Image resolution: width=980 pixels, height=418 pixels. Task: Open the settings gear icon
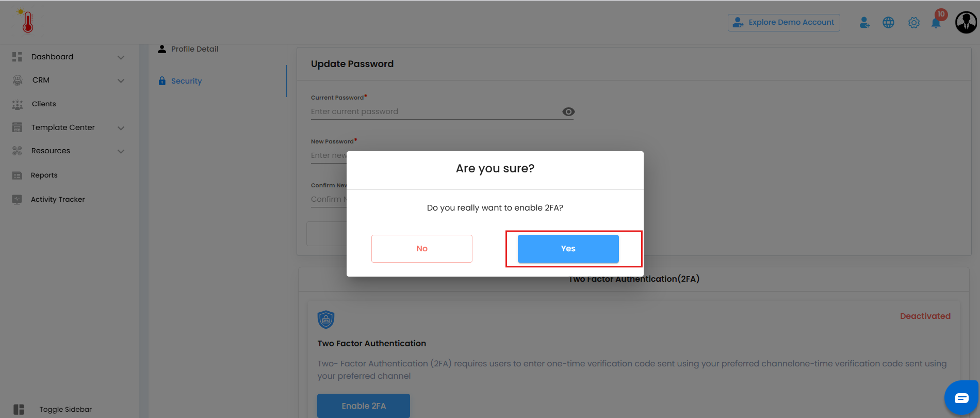click(x=913, y=23)
